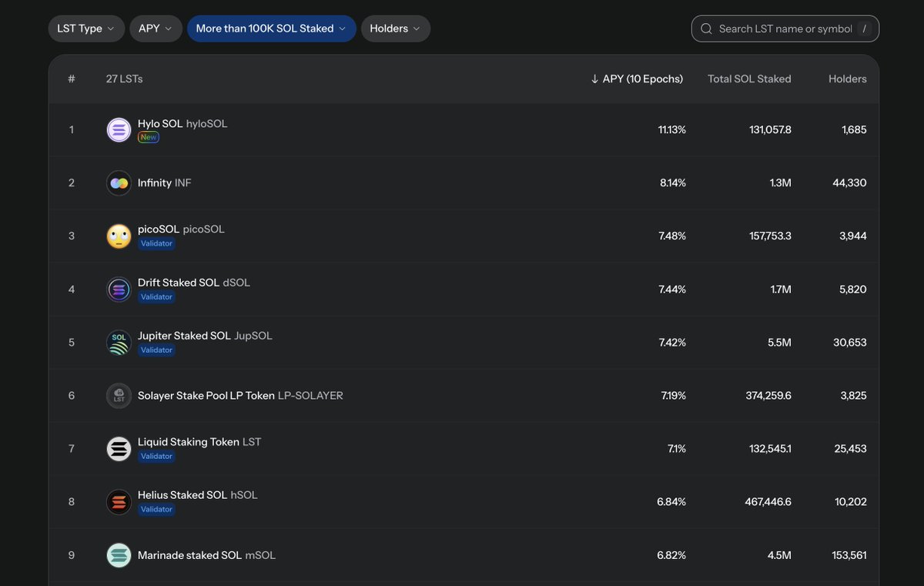Viewport: 924px width, 586px height.
Task: Click the Drift Staked SOL token icon
Action: [x=119, y=289]
